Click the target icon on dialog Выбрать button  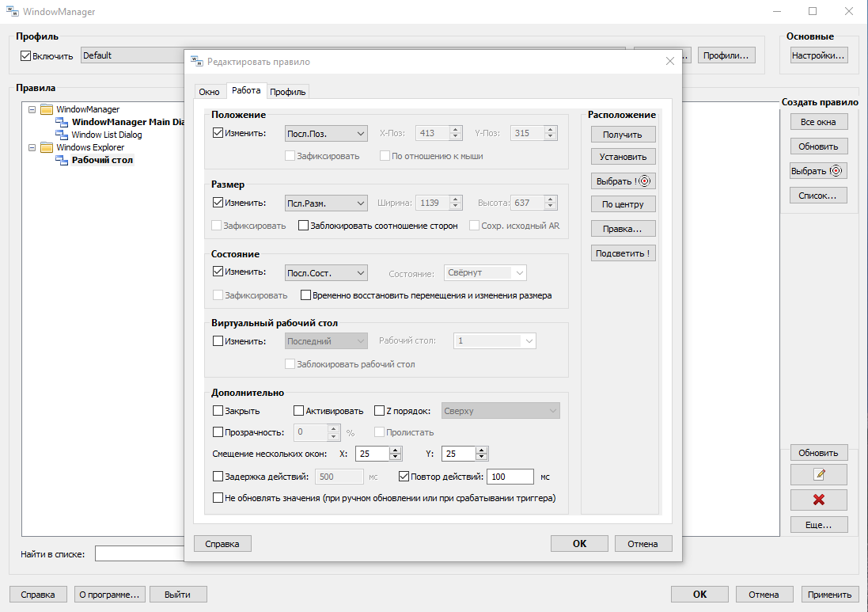644,181
